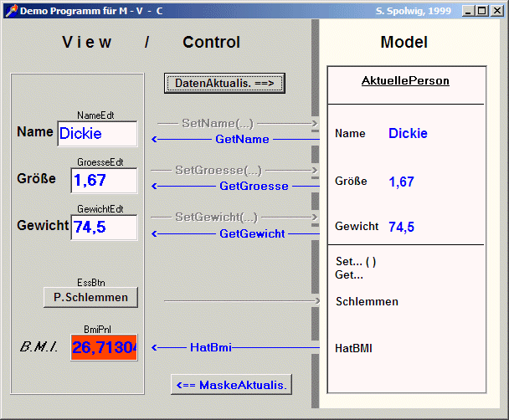
Task: Click the SetGroesse(...) label
Action: 218,170
